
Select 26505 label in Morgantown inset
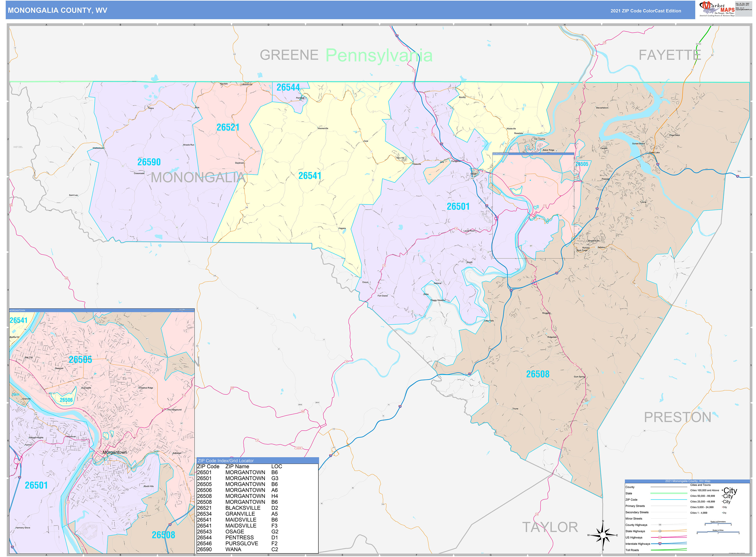coord(80,359)
